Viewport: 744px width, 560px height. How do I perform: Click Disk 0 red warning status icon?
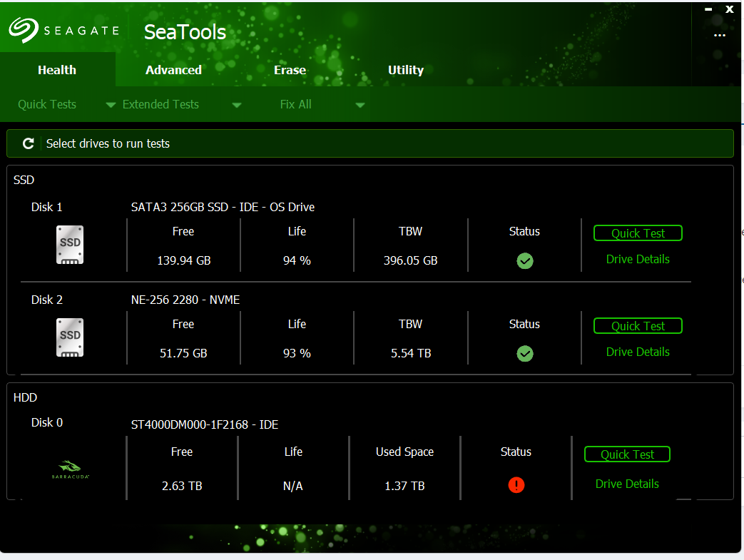(516, 484)
